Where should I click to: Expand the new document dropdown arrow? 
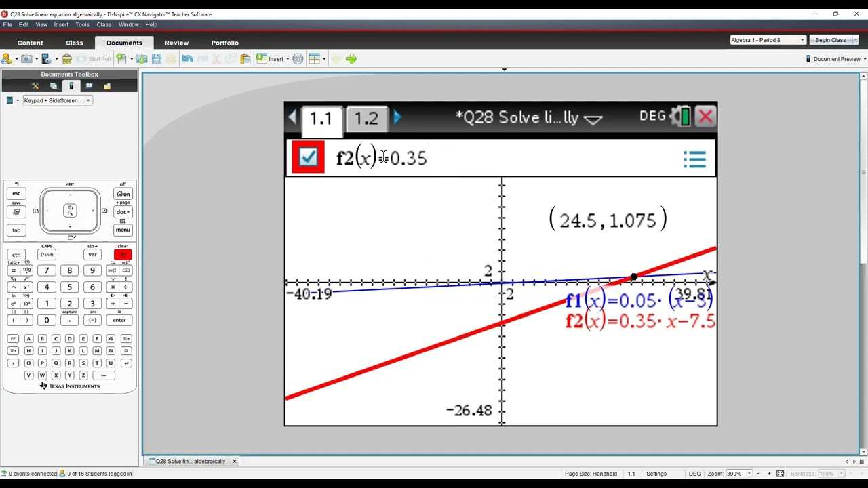tap(131, 59)
